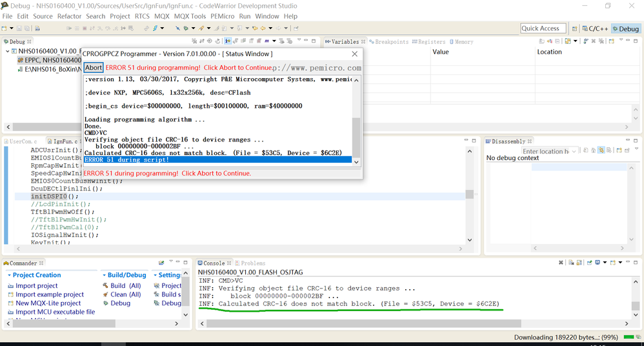Screen dimensions: 644x346
Task: Click the Import project link
Action: coord(37,285)
